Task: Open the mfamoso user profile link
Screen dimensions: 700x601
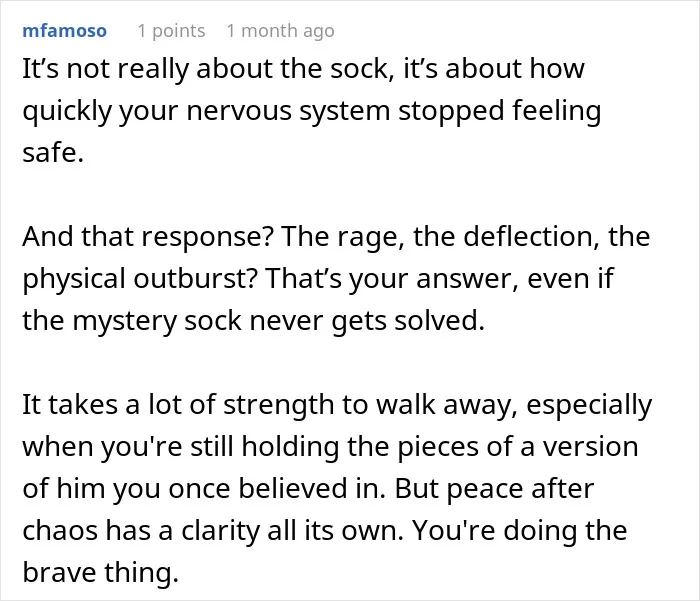Action: (65, 31)
